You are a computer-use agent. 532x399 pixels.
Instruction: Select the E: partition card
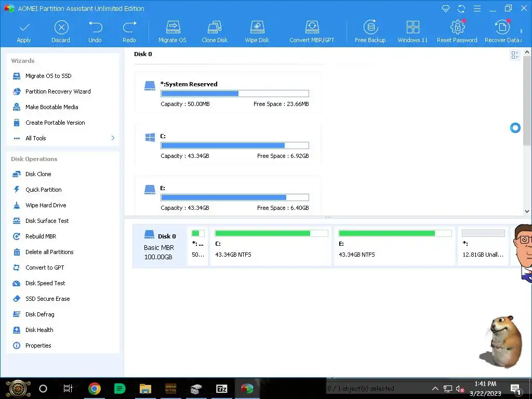pos(228,195)
